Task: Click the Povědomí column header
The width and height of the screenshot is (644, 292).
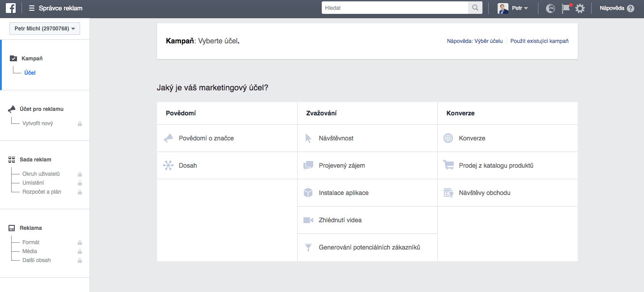Action: coord(181,113)
